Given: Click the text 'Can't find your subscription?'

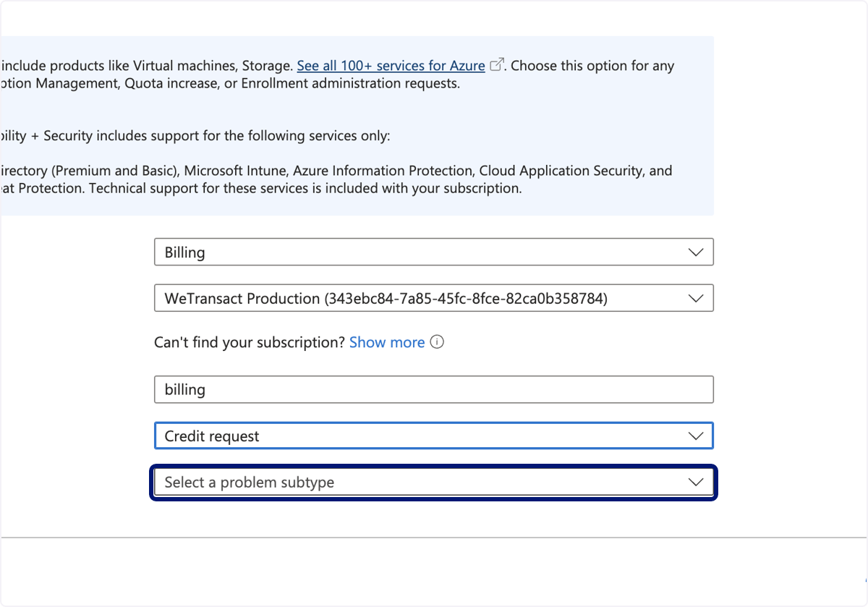Looking at the screenshot, I should [x=250, y=342].
